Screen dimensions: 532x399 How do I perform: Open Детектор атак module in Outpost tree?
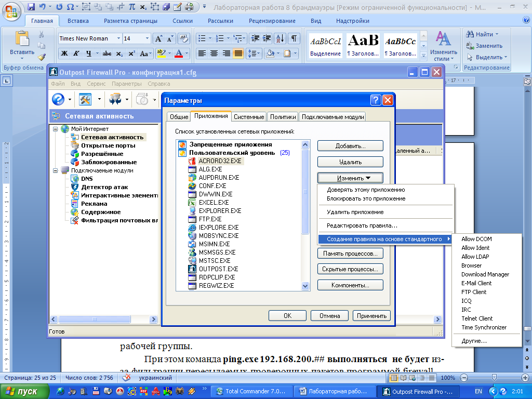(104, 187)
